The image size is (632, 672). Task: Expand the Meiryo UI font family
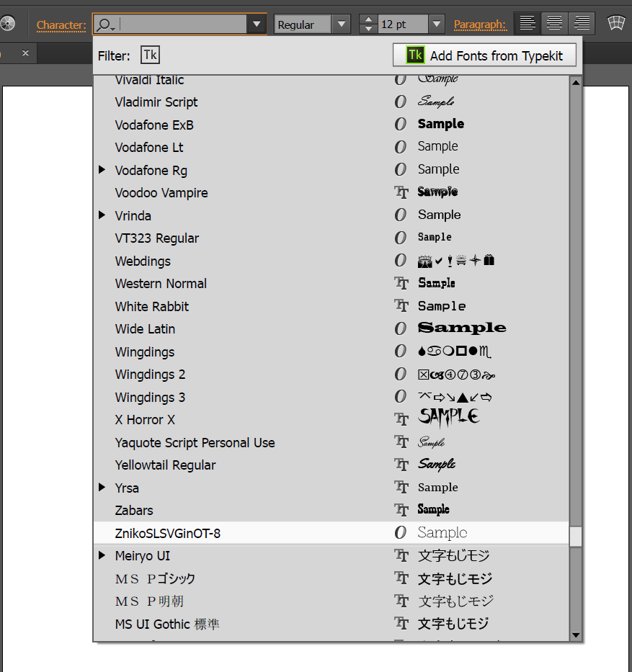102,555
